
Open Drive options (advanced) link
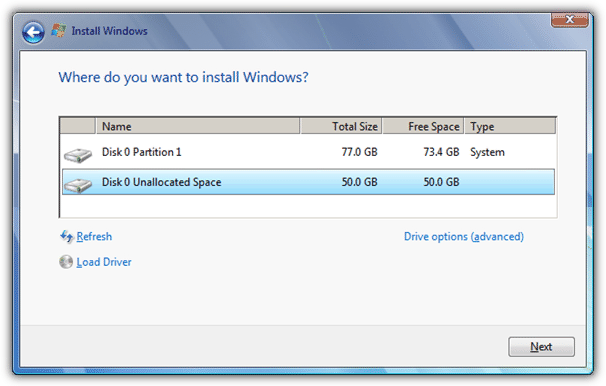pyautogui.click(x=464, y=236)
